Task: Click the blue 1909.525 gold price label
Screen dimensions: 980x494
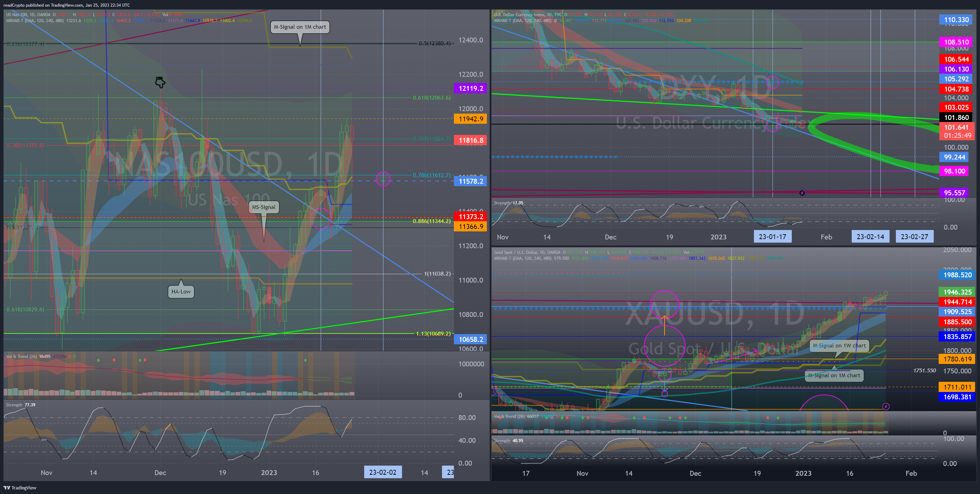Action: pos(957,312)
